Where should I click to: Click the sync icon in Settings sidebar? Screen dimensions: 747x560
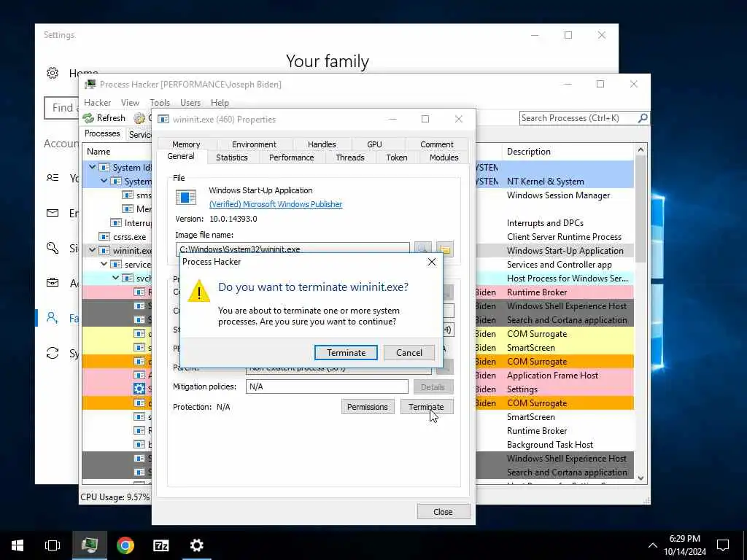53,353
